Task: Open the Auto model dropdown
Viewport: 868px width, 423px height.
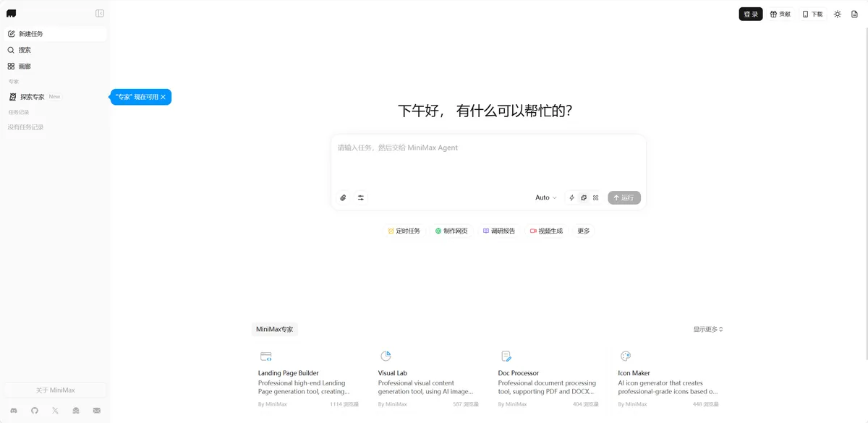Action: pos(545,197)
